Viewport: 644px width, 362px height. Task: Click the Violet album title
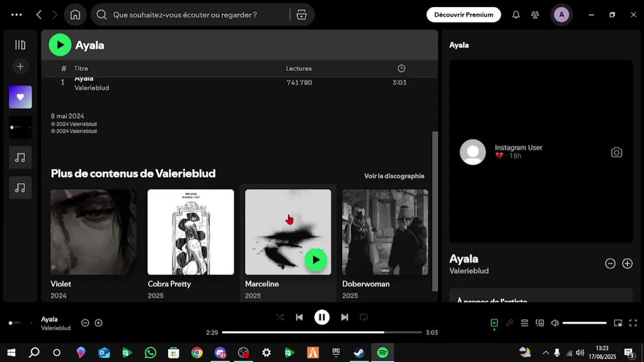tap(61, 284)
